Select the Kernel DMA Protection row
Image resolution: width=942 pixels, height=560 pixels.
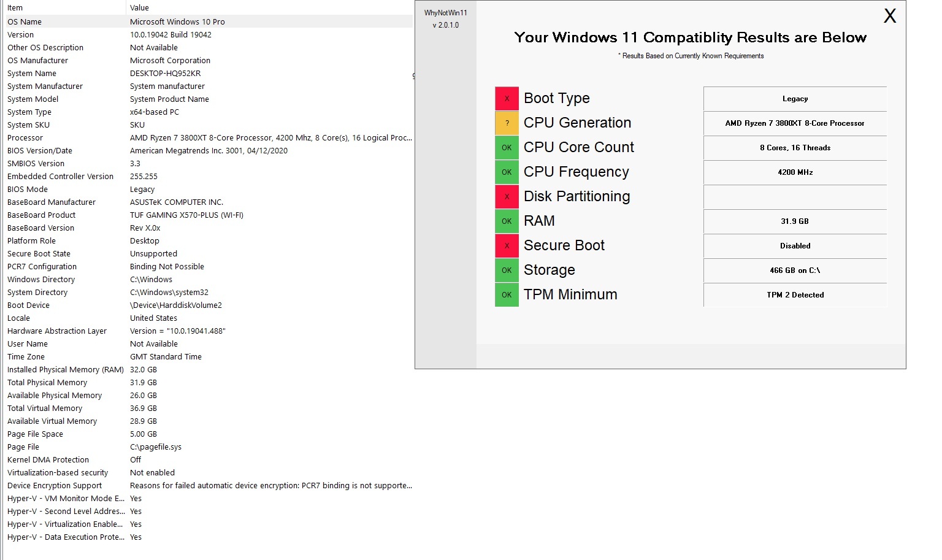coord(208,459)
